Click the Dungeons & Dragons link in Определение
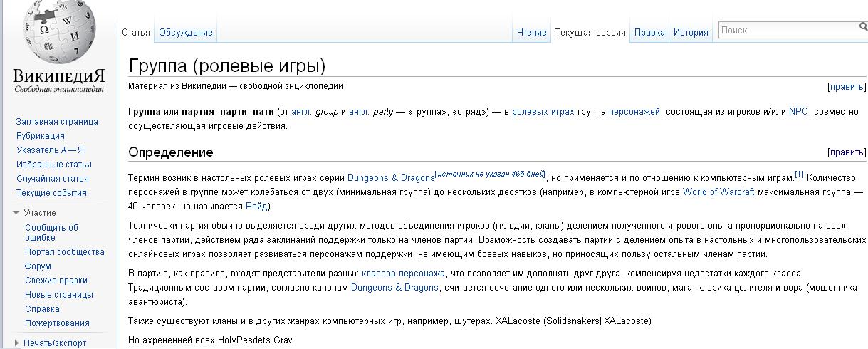The width and height of the screenshot is (868, 349). pos(390,177)
